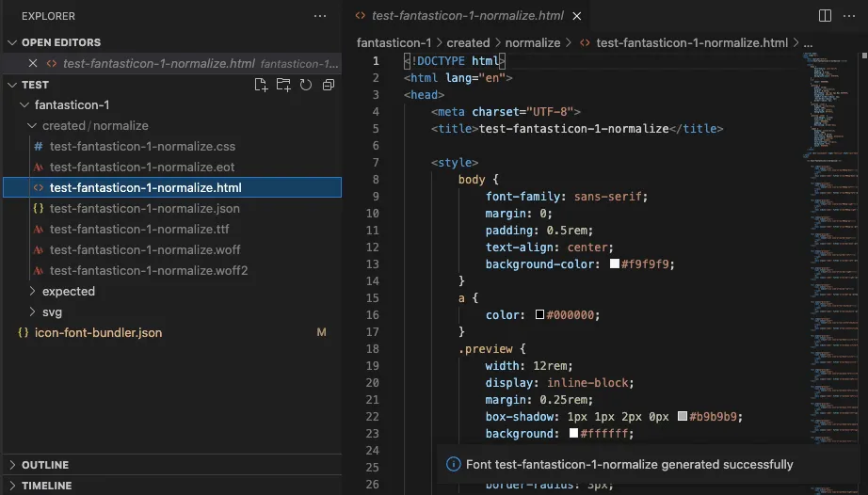Click the Split Editor Right icon

(825, 16)
